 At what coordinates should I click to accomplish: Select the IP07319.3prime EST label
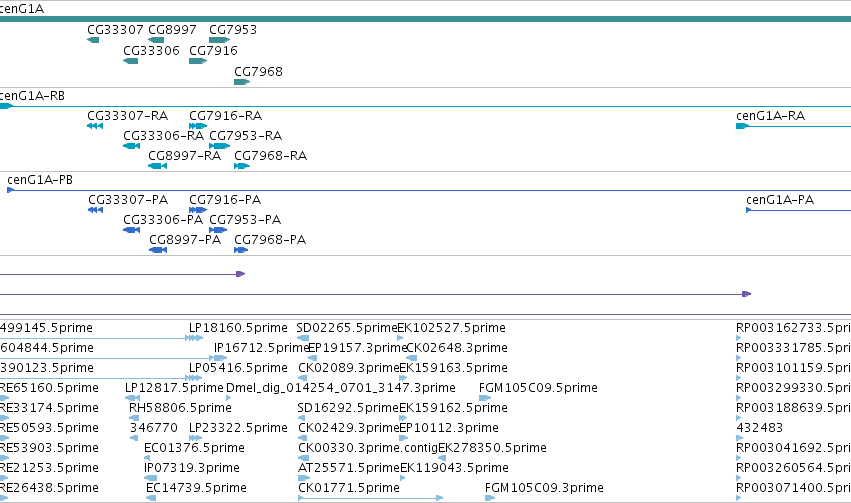coord(192,468)
